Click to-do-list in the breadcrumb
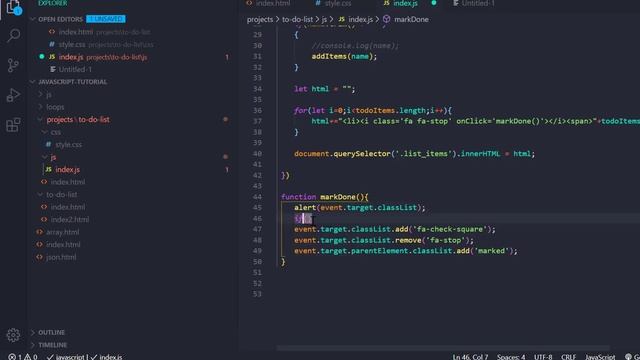 pos(297,19)
